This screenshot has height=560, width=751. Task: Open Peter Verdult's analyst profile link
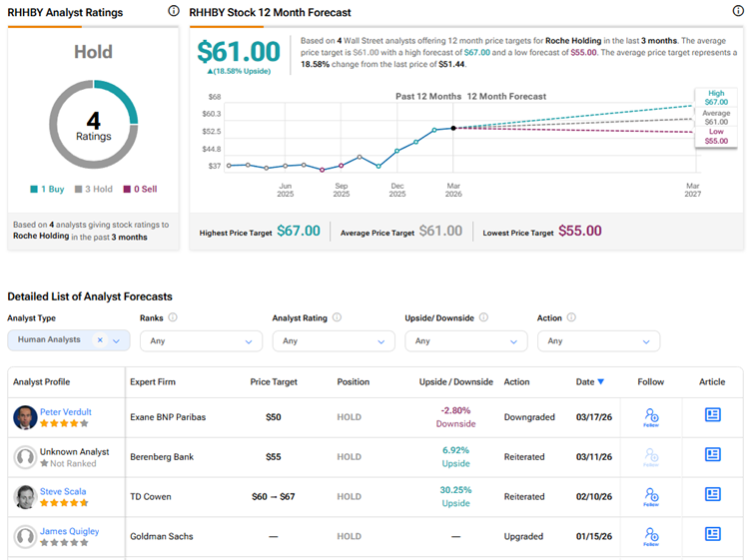click(65, 411)
